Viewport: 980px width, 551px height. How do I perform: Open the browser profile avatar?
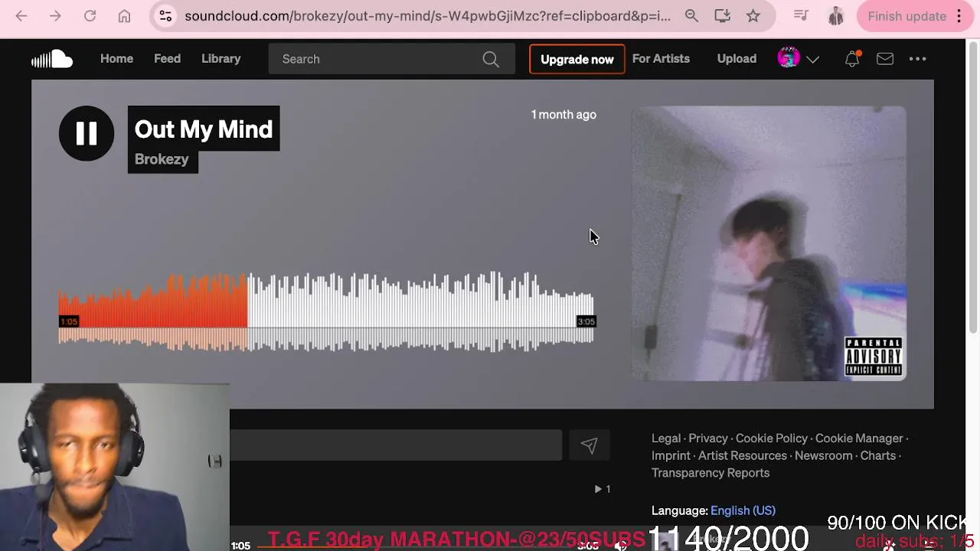(836, 16)
